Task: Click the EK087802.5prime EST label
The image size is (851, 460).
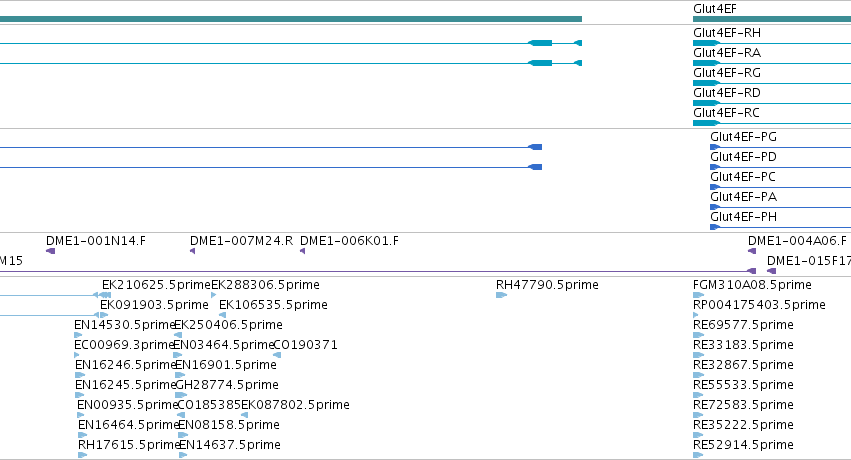Action: (295, 405)
